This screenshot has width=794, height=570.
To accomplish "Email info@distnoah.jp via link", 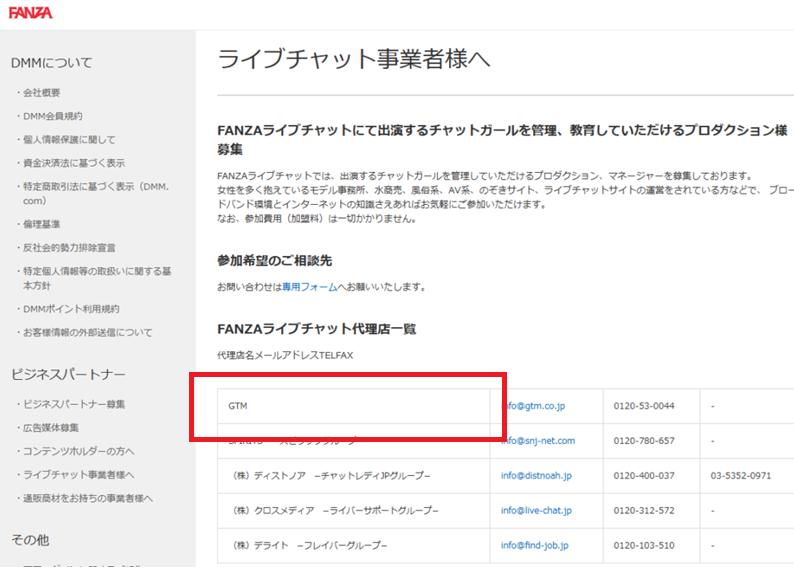I will pyautogui.click(x=538, y=475).
